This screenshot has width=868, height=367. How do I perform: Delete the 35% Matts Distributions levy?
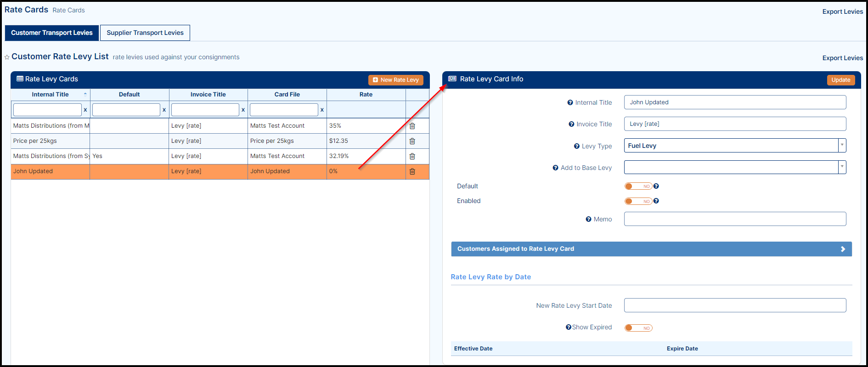coord(412,126)
